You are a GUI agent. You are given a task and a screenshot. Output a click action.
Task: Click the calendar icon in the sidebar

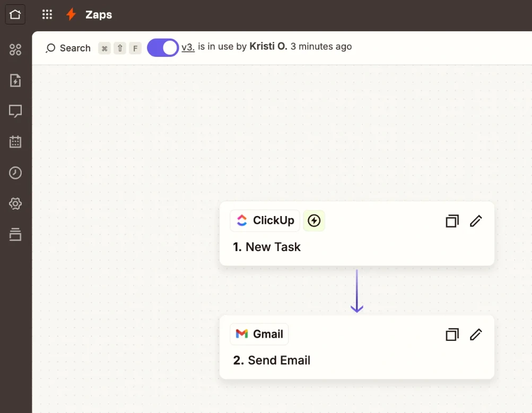(x=15, y=142)
